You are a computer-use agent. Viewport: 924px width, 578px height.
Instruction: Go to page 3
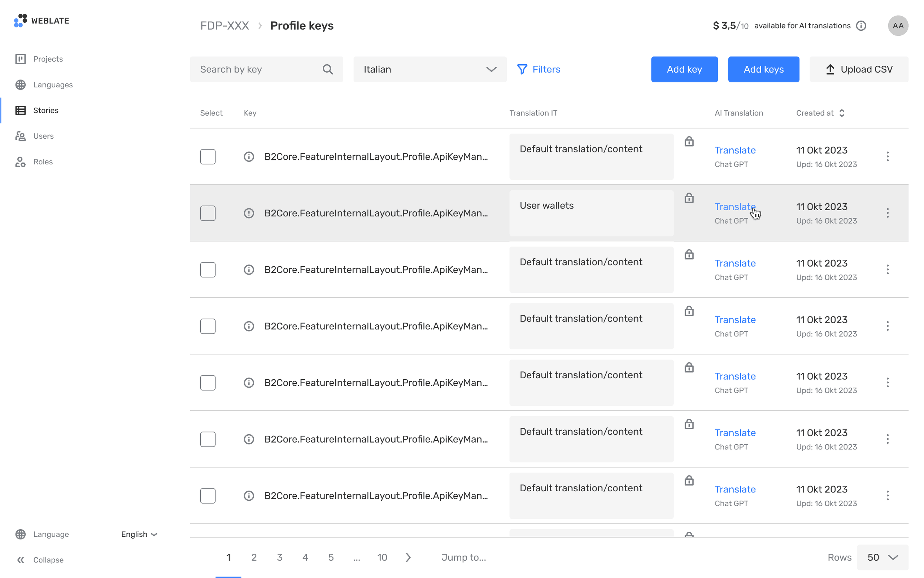pyautogui.click(x=279, y=557)
